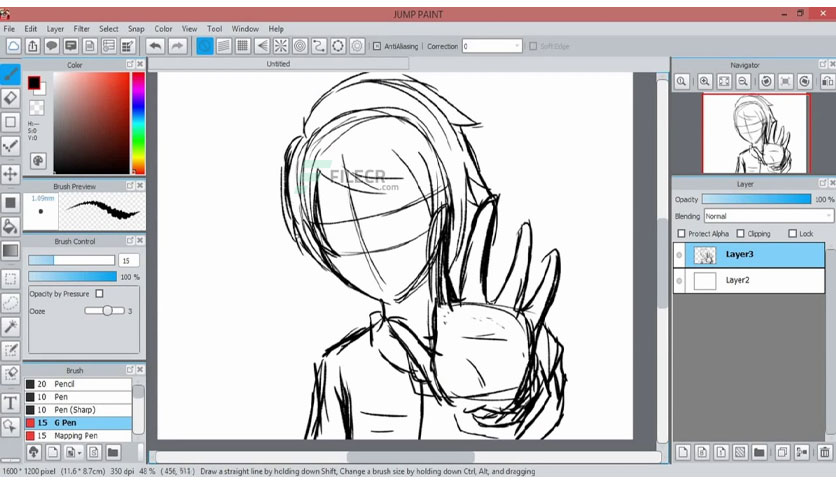Click the Undo arrow in toolbar
The image size is (836, 484).
[x=155, y=46]
